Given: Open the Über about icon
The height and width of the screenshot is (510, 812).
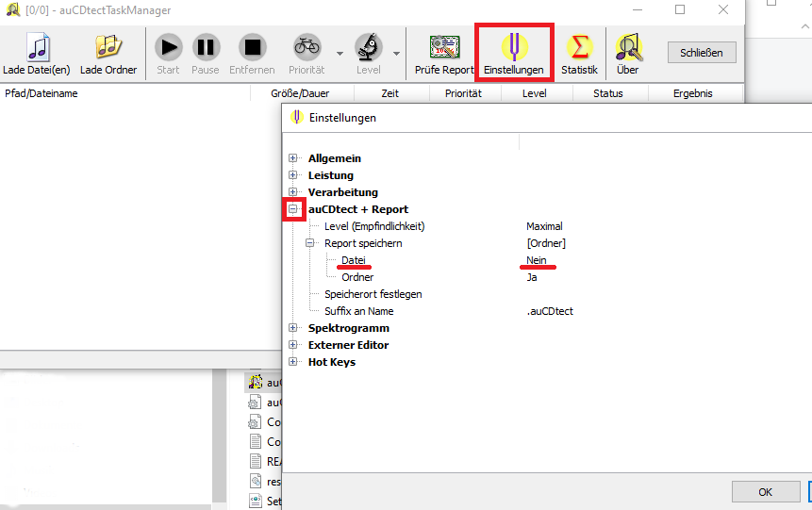Looking at the screenshot, I should click(x=629, y=47).
